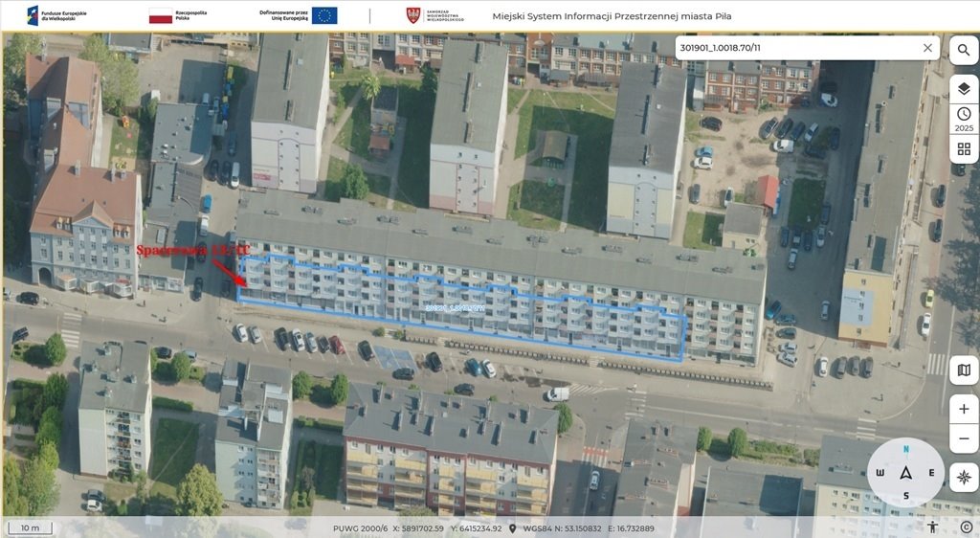The image size is (980, 538).
Task: Zoom in the map
Action: pos(964,410)
